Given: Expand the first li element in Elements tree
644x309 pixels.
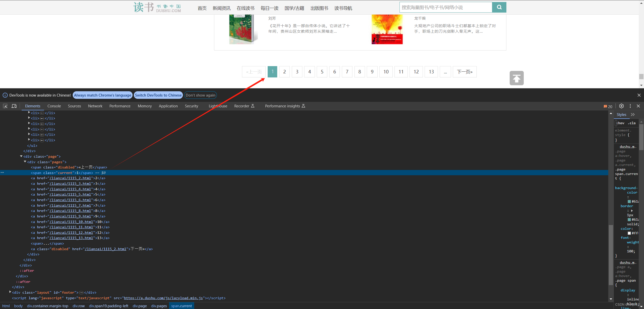Looking at the screenshot, I should (x=29, y=113).
